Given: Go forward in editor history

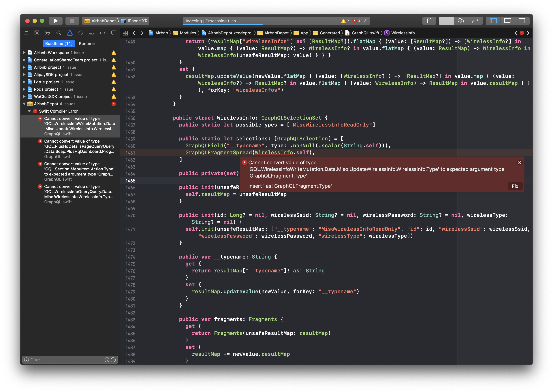Looking at the screenshot, I should click(x=142, y=33).
